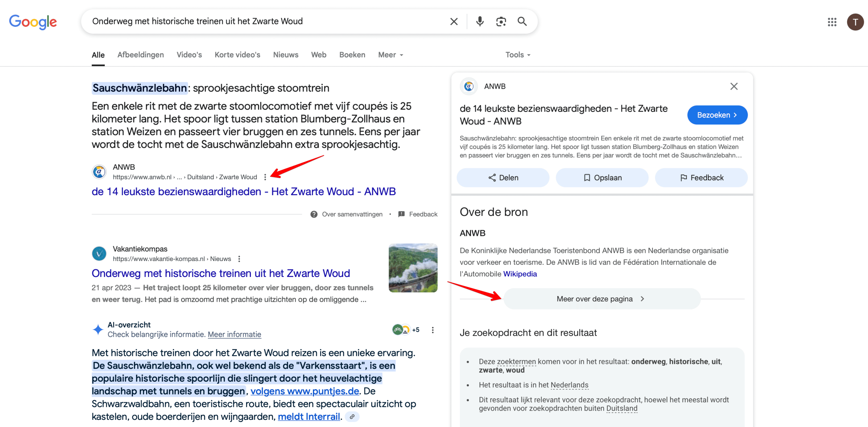Click the Delen button
868x427 pixels.
coord(503,178)
